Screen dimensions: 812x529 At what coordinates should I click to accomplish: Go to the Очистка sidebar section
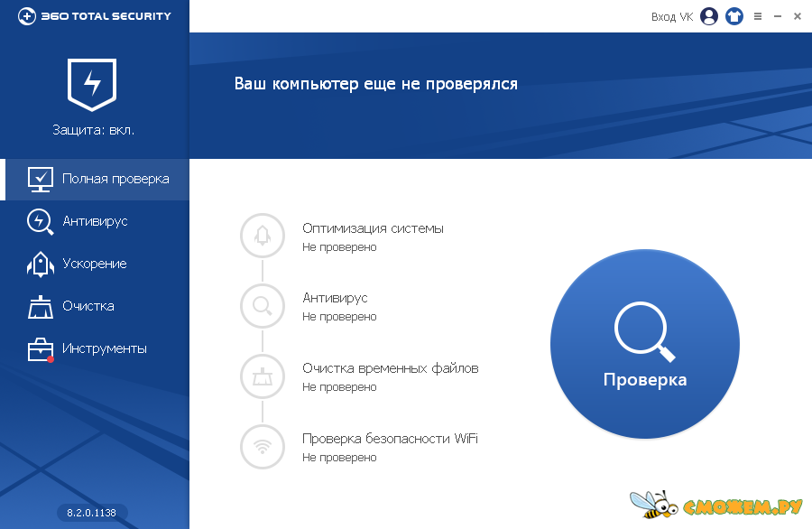(95, 307)
